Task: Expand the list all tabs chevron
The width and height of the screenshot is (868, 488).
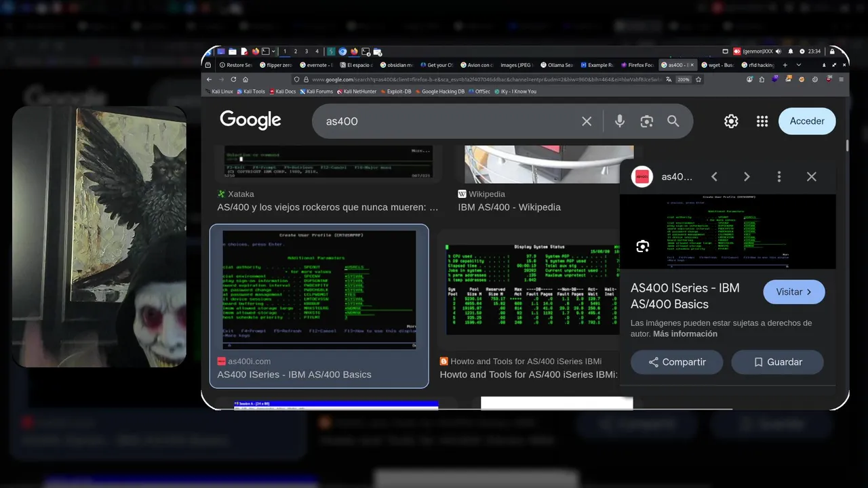Action: point(799,65)
